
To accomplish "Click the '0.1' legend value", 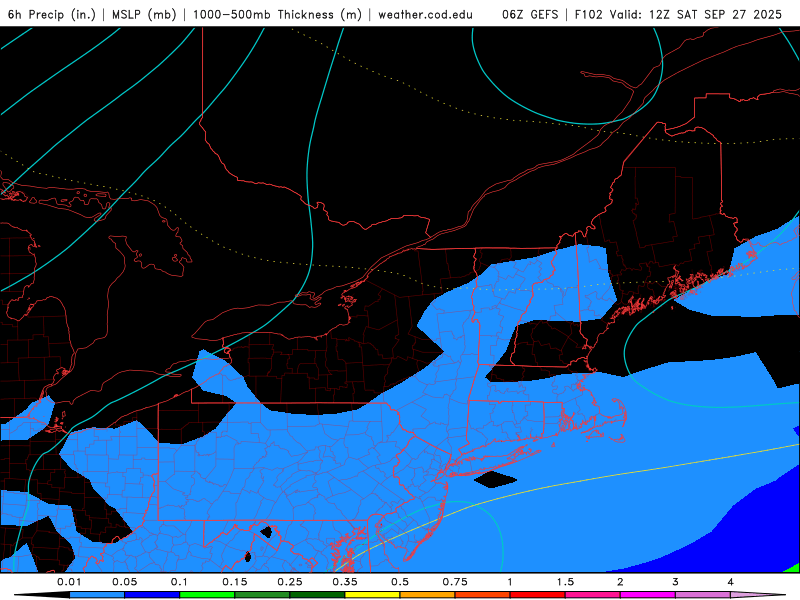I will pos(179,582).
